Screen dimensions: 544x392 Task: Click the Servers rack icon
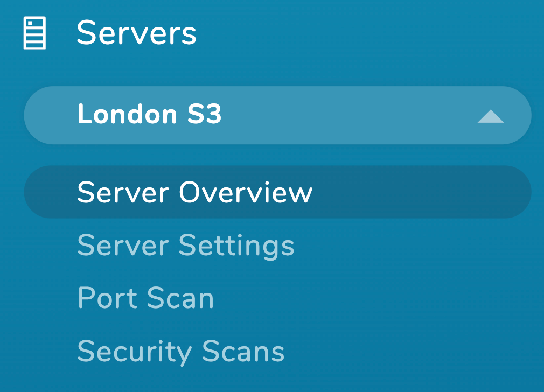34,33
